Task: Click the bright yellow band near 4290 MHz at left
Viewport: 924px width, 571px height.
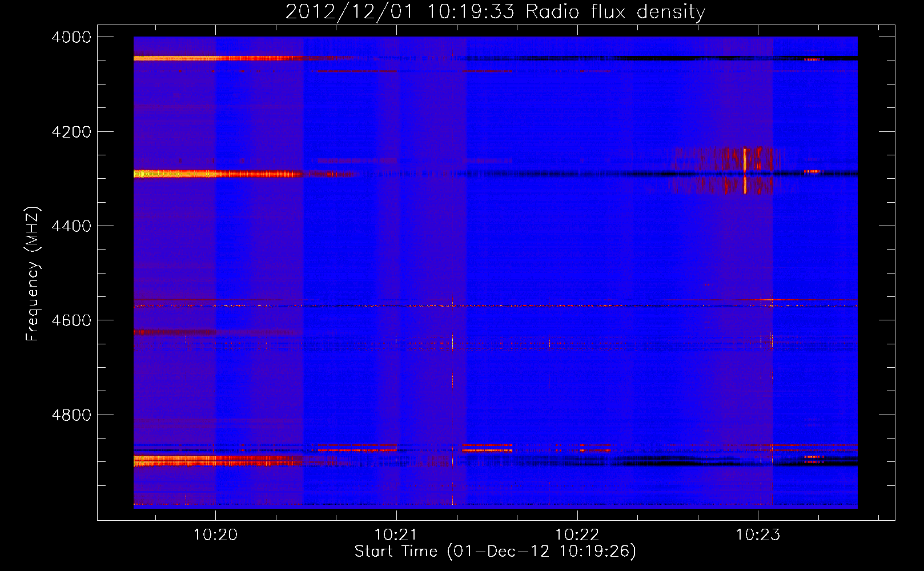Action: (217, 174)
